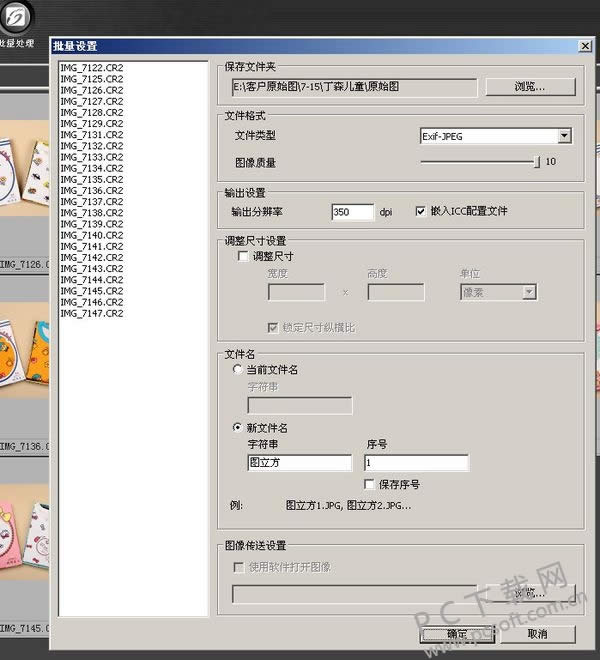The width and height of the screenshot is (600, 660).
Task: Select the 当前文件名 radio button
Action: click(x=237, y=370)
